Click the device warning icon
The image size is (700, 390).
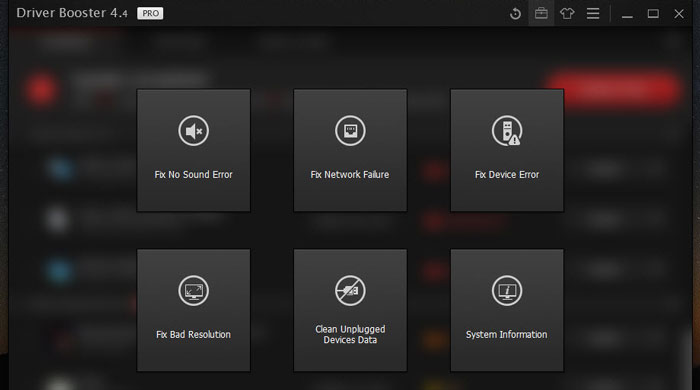tap(507, 131)
